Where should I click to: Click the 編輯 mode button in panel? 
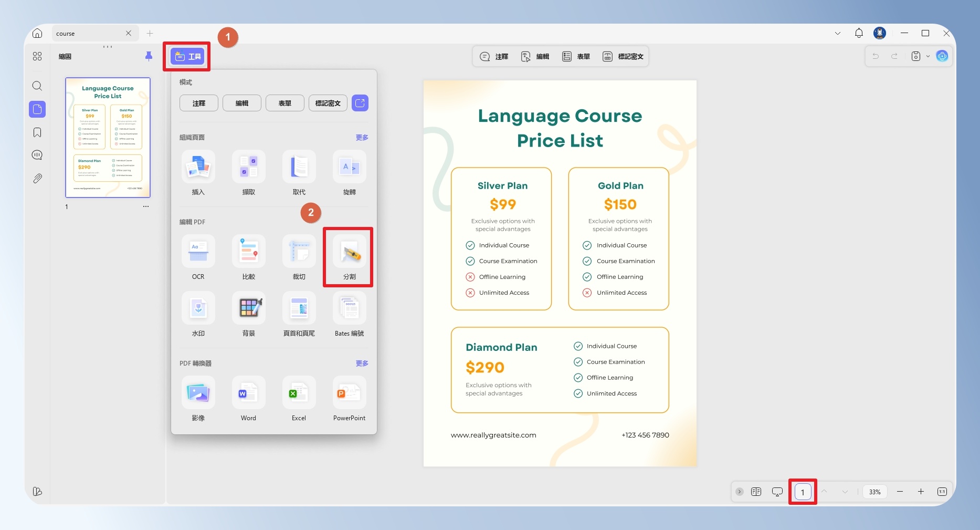click(241, 103)
